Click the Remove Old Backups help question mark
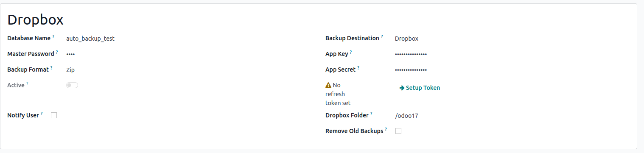 tap(386, 129)
